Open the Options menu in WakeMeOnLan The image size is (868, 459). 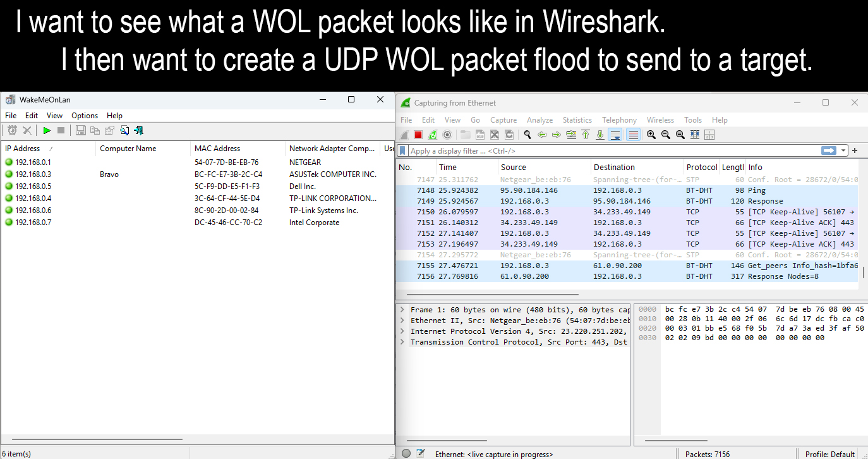point(85,116)
